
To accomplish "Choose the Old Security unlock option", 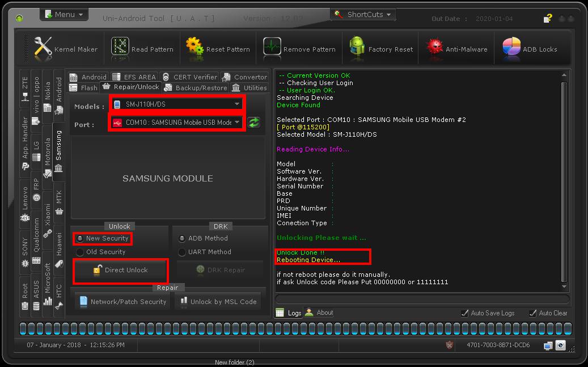I will (x=81, y=252).
